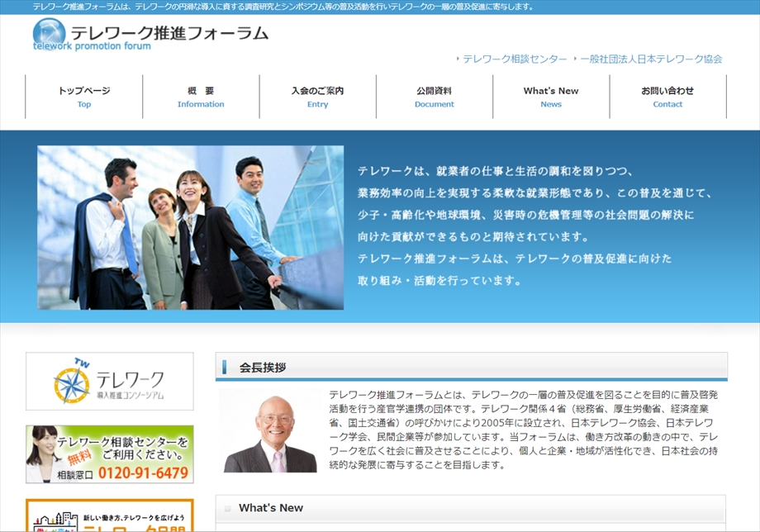Click the arrow icon before テレワーク相談センター link
This screenshot has width=760, height=532.
click(x=458, y=59)
